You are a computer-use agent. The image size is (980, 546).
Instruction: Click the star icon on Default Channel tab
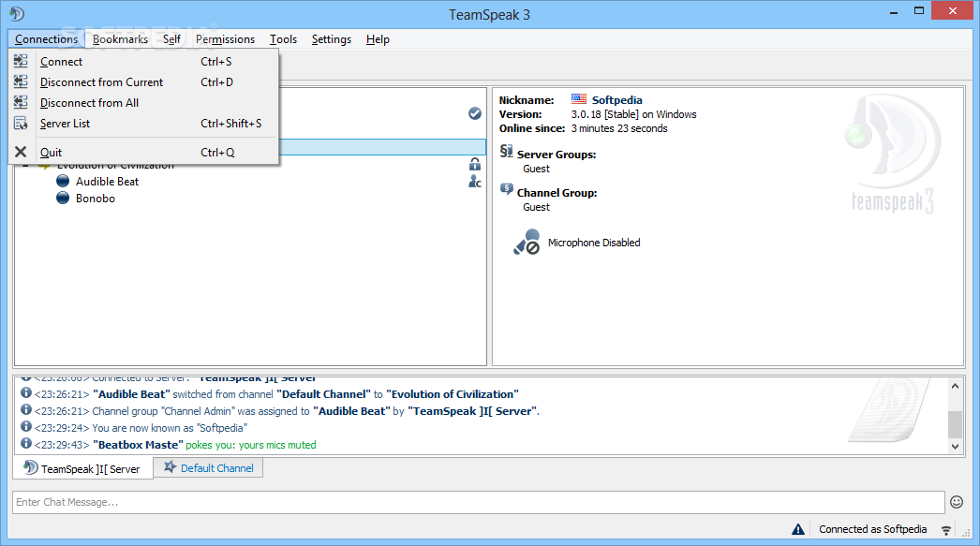(x=170, y=466)
